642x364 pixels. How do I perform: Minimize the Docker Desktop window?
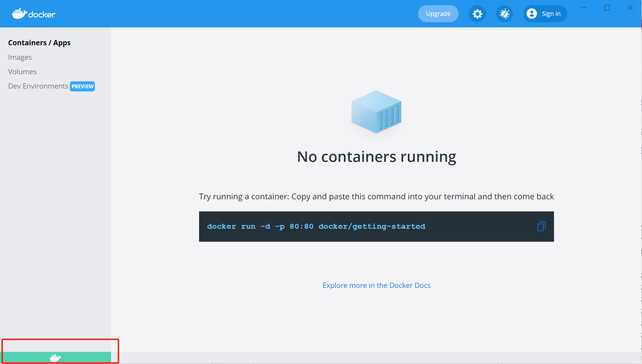(x=584, y=8)
